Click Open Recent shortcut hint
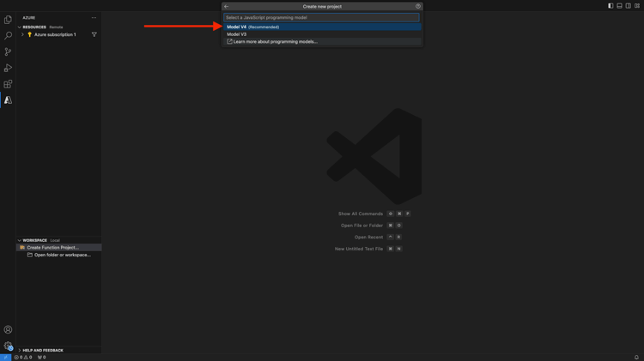This screenshot has width=644, height=361. pyautogui.click(x=378, y=238)
